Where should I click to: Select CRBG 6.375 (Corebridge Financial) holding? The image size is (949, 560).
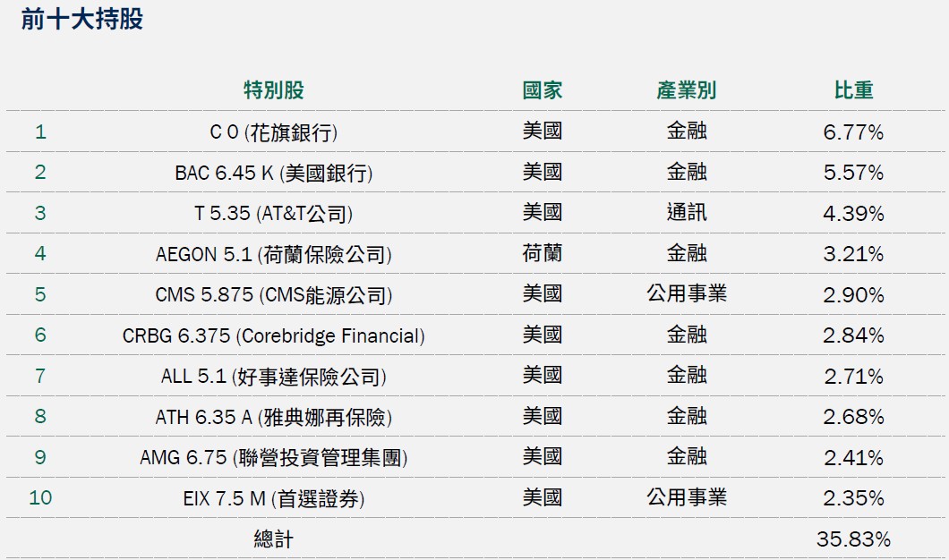(273, 336)
